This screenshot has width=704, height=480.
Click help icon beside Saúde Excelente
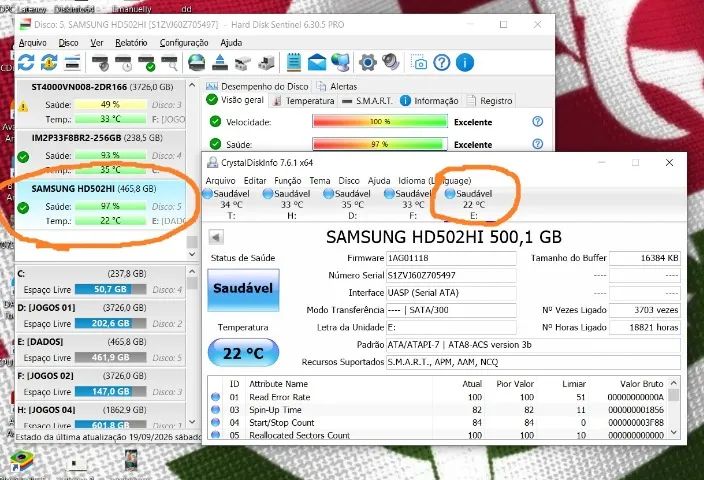[x=537, y=144]
